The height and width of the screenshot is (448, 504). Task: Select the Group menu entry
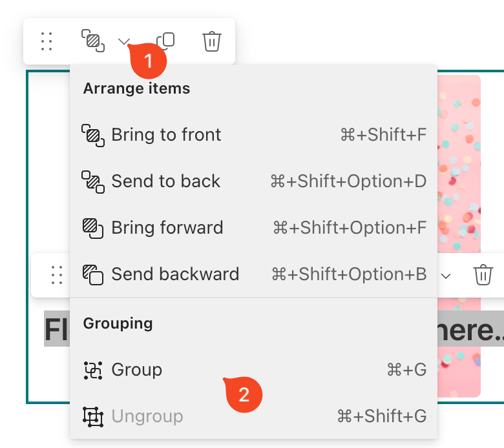[136, 370]
